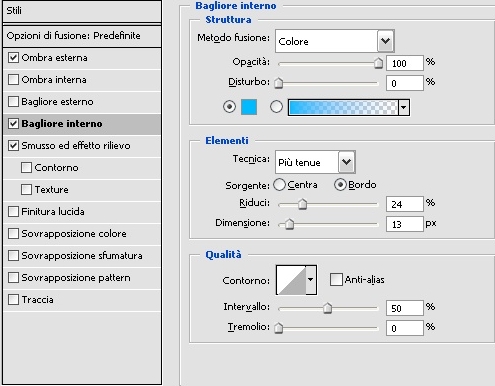
Task: Open Ombra esterna style settings
Action: [x=55, y=58]
